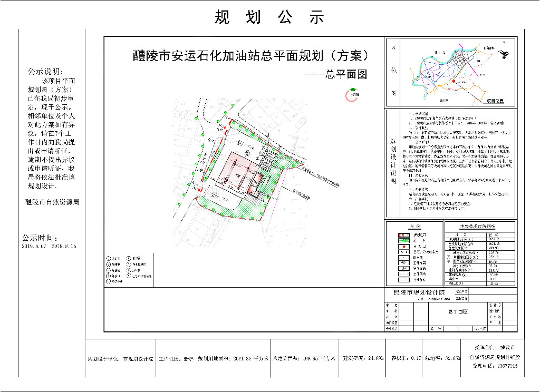Click the 醴陵市规划设计院 title block text
The height and width of the screenshot is (392, 540).
(419, 292)
